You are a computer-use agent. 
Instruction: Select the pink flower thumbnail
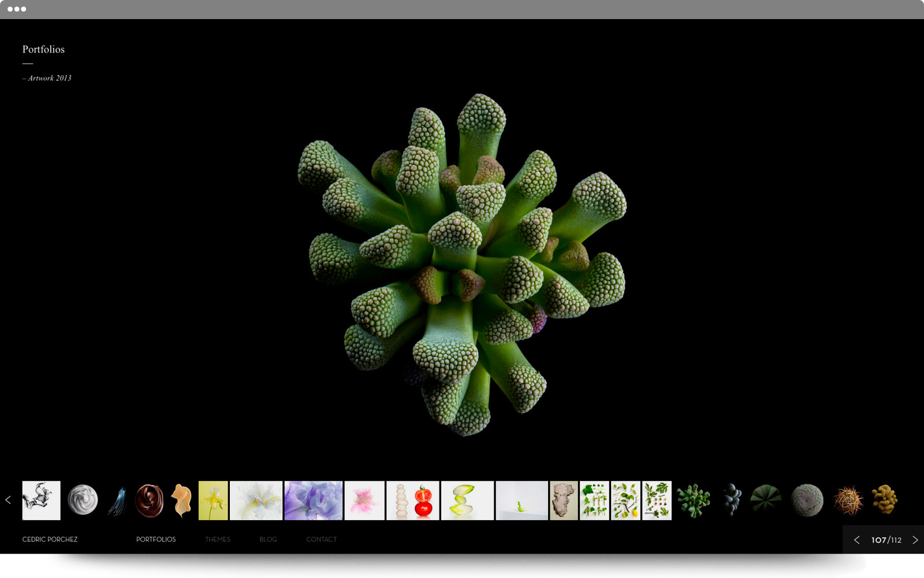(x=364, y=501)
